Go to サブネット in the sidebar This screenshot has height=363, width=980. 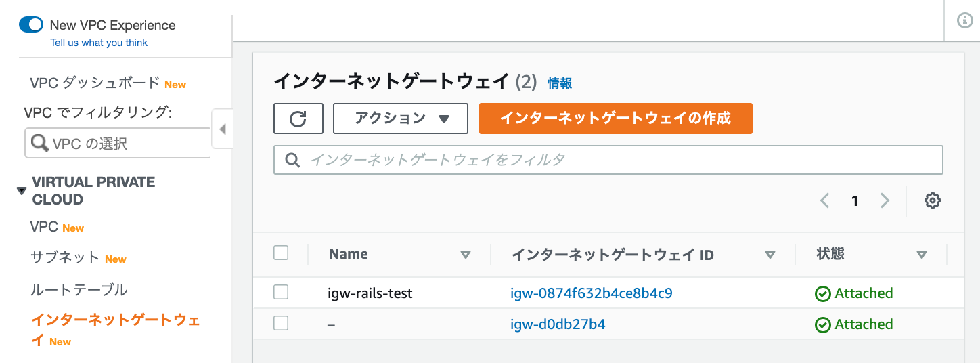pyautogui.click(x=65, y=258)
